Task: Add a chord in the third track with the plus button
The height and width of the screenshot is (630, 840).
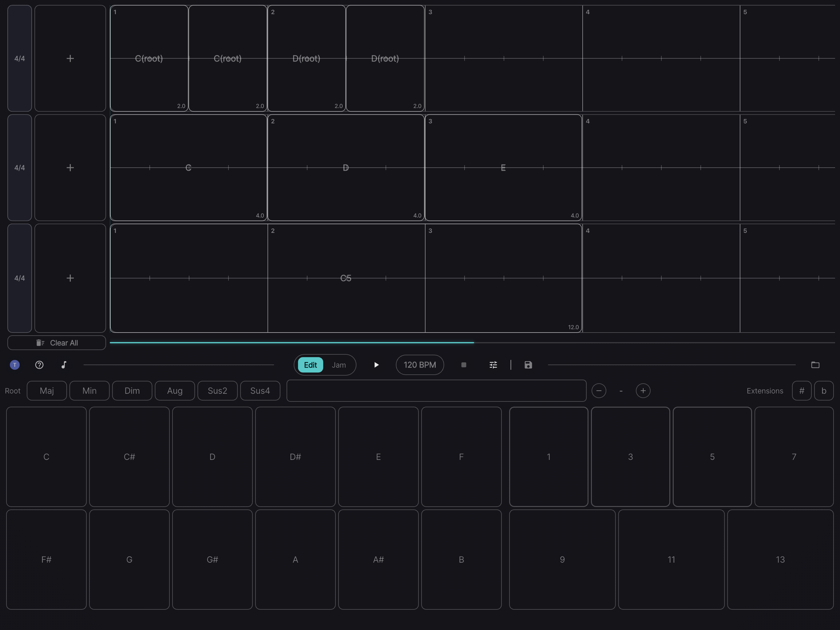Action: tap(70, 278)
